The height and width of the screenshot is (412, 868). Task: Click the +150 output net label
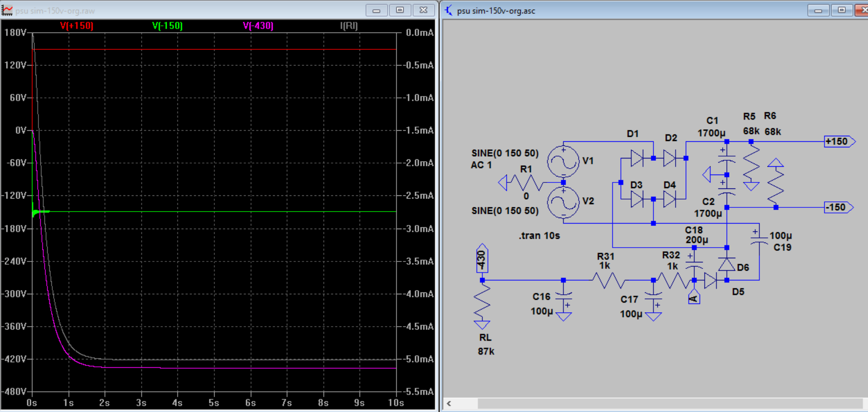pos(840,142)
